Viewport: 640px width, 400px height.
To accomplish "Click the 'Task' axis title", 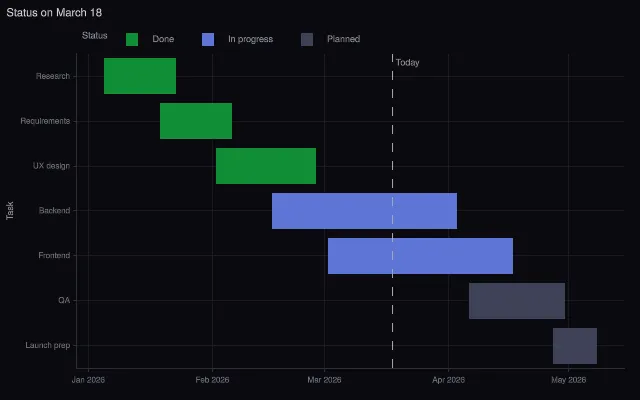I will pyautogui.click(x=10, y=211).
